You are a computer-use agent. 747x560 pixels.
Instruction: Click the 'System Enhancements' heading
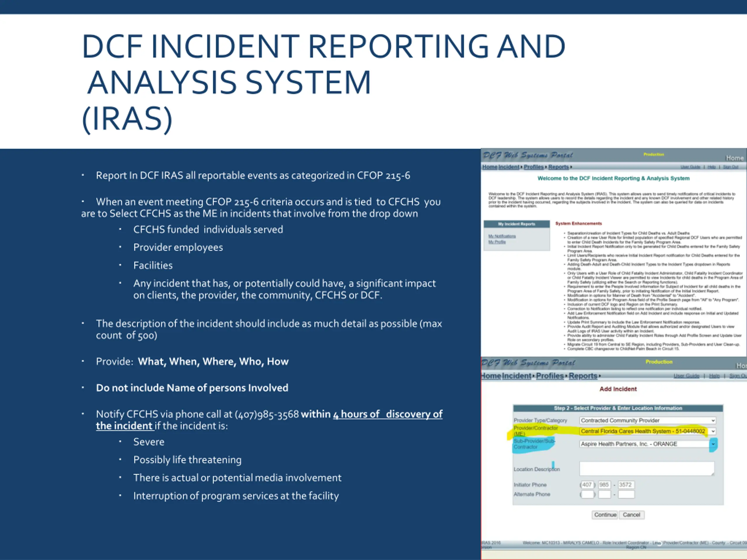pyautogui.click(x=578, y=223)
